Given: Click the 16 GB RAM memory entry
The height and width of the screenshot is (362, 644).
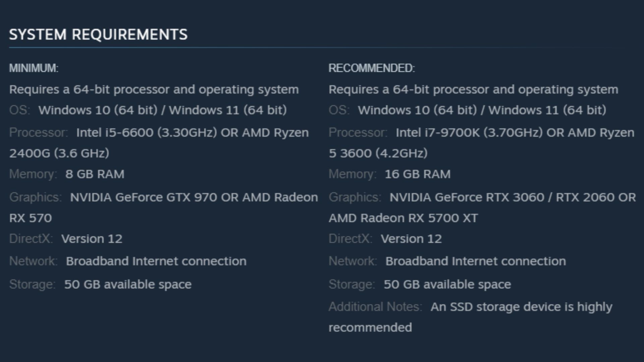Looking at the screenshot, I should (x=418, y=174).
